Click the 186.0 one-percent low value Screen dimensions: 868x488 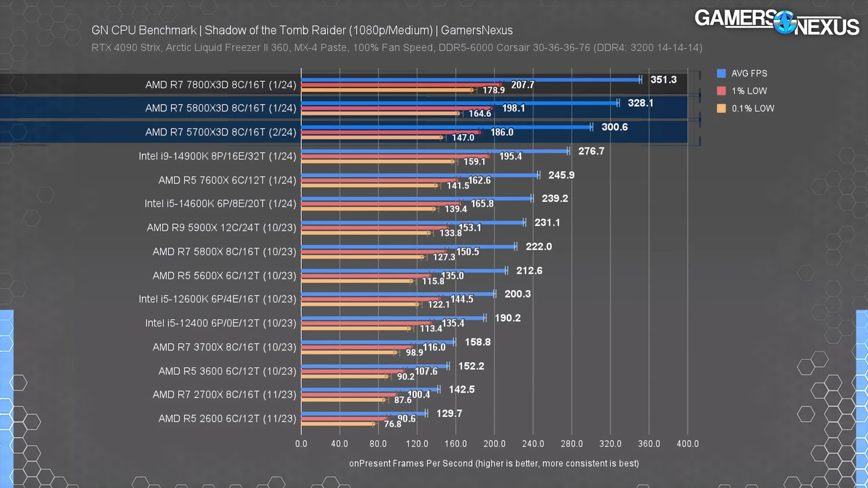tap(502, 132)
